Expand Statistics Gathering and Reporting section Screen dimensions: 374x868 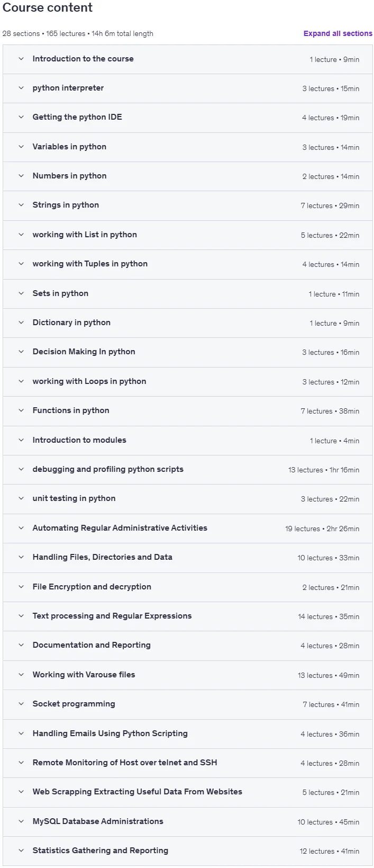188,851
